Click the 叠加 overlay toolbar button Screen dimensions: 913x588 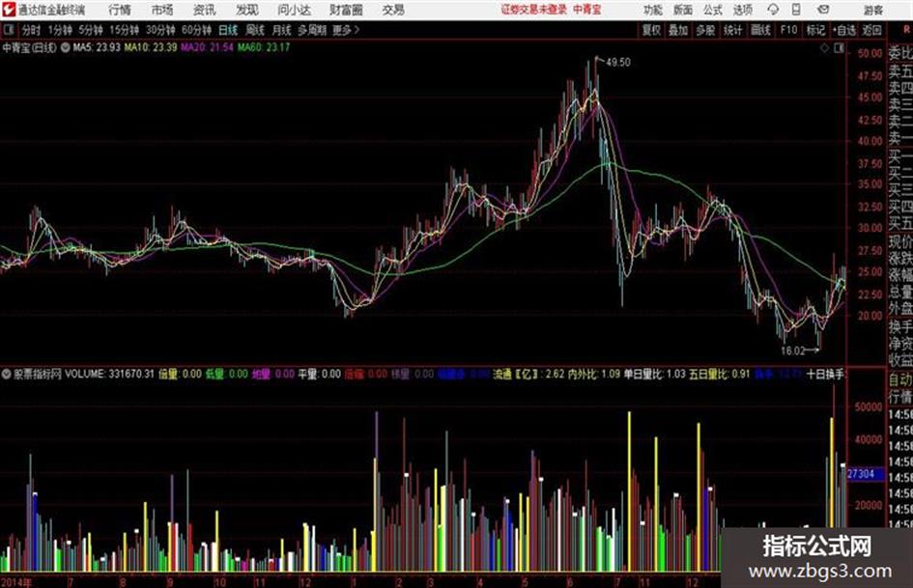click(x=678, y=30)
